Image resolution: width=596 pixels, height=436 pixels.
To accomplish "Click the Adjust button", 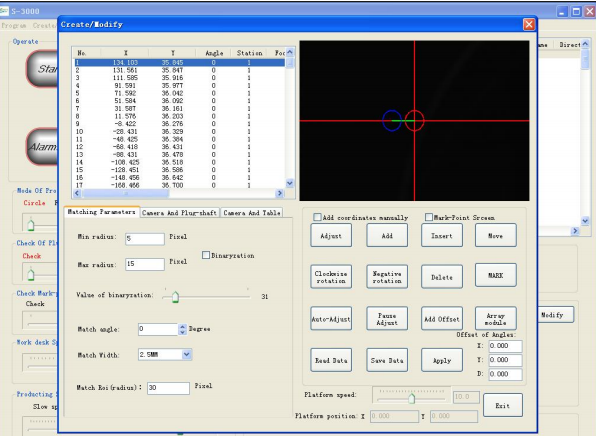I will tap(331, 235).
